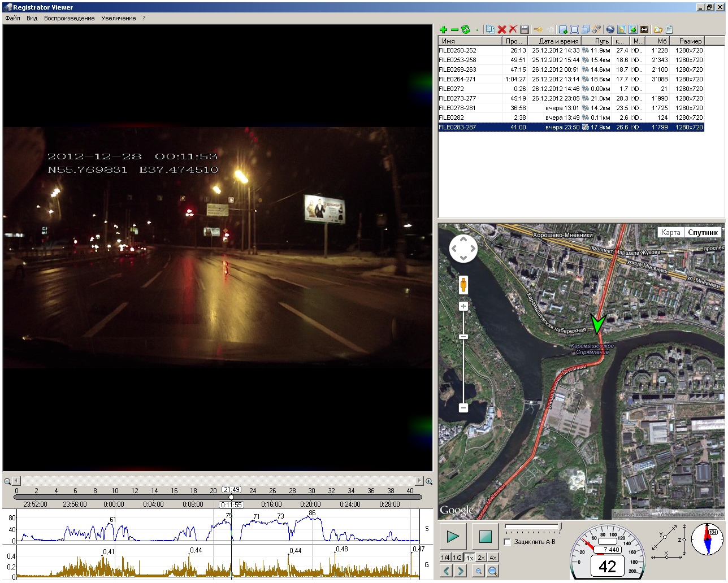Click the small magnifier zoom button
This screenshot has width=728, height=583.
(479, 571)
